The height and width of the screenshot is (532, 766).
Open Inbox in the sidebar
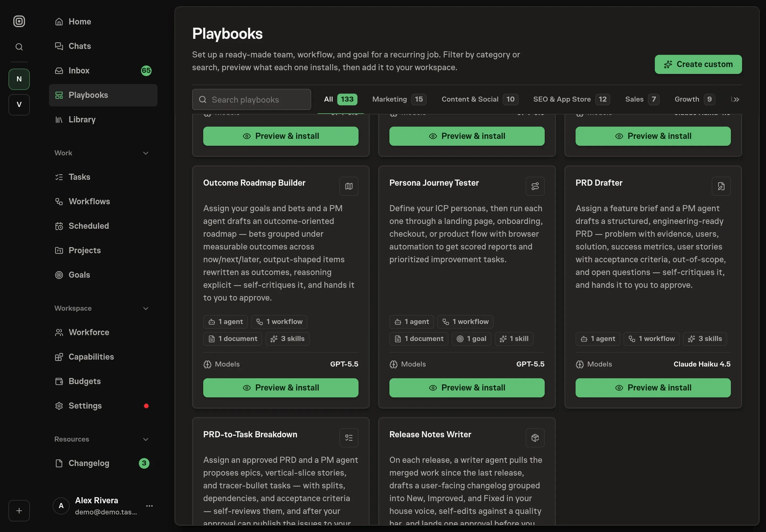point(103,71)
